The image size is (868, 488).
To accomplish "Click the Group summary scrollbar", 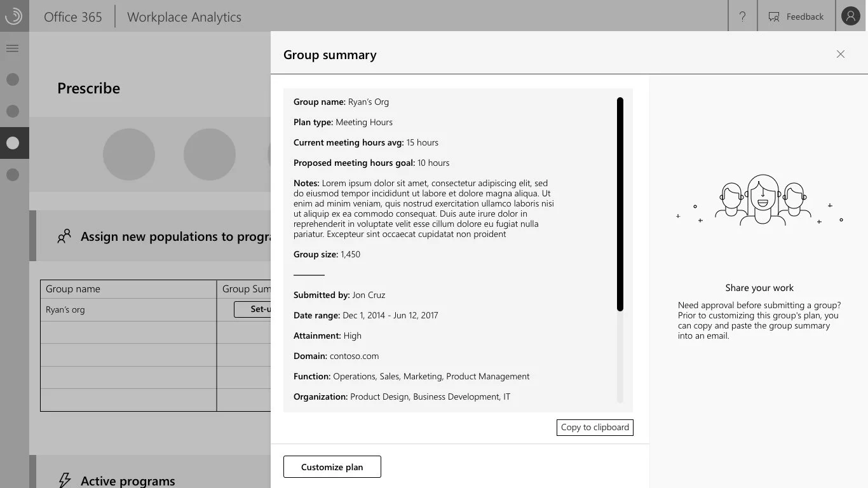I will coord(620,200).
